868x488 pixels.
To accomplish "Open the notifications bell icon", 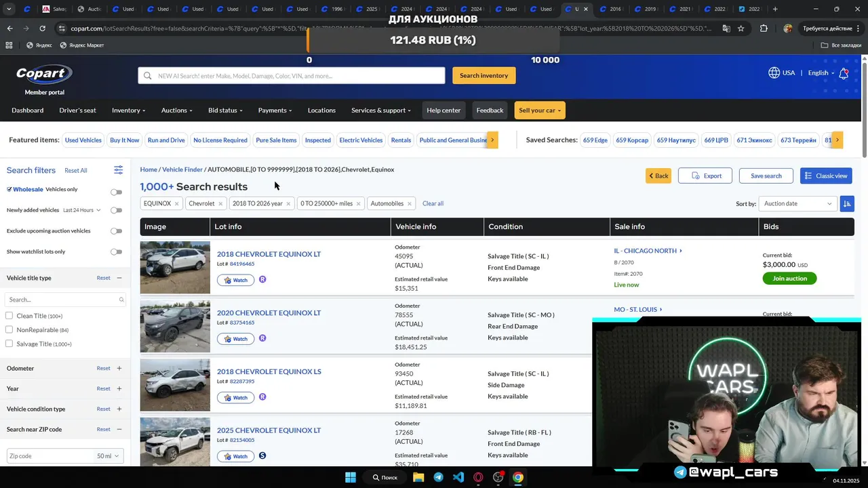I will pos(844,73).
